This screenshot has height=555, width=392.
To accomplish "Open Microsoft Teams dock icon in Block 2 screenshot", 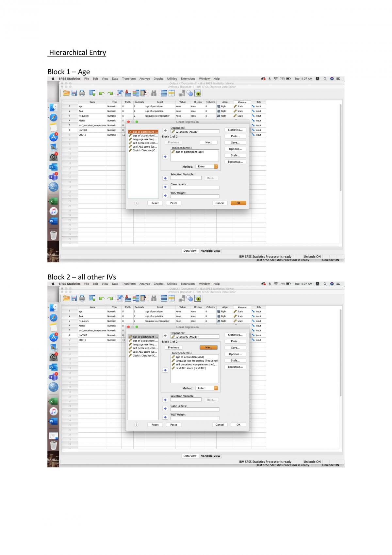I will tap(53, 378).
